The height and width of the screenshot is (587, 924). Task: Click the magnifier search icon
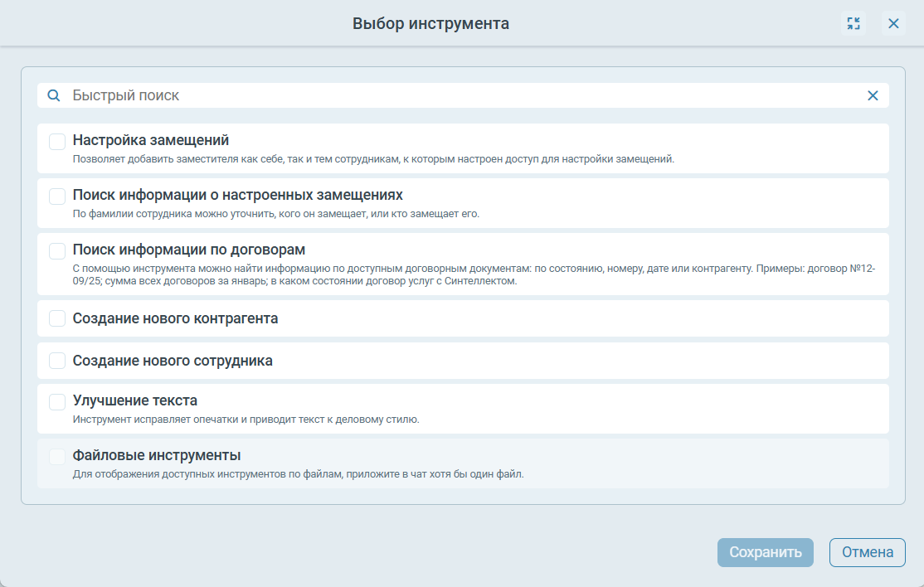[54, 95]
